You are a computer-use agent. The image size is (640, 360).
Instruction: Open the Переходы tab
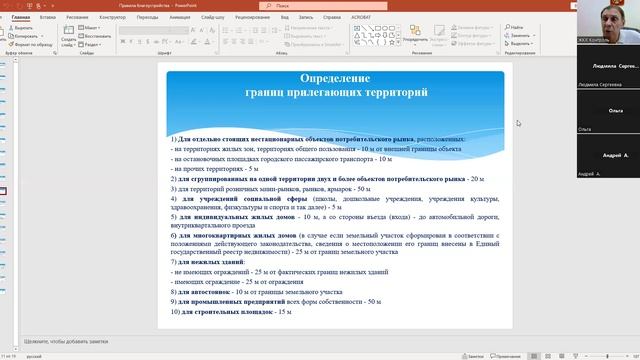click(x=147, y=17)
